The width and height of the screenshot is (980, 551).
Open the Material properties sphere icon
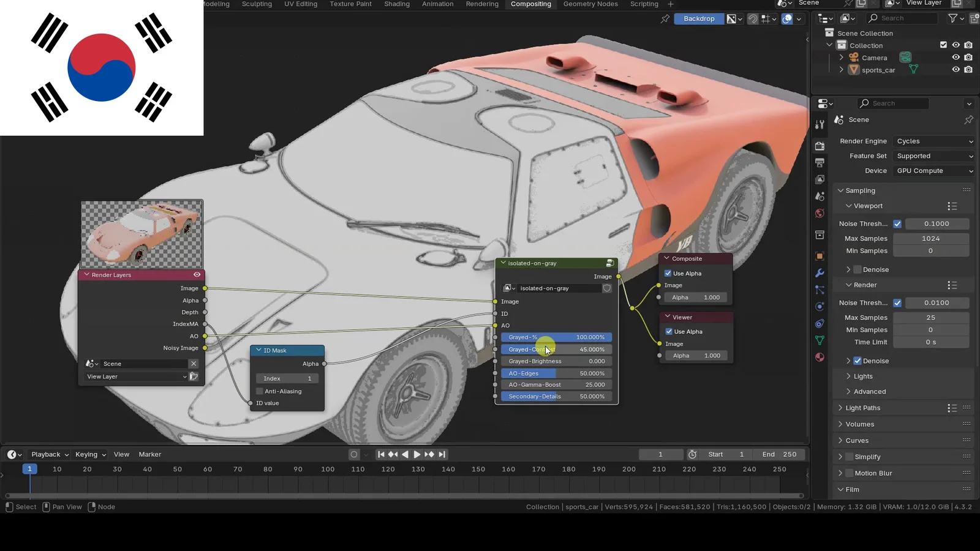[x=820, y=357]
